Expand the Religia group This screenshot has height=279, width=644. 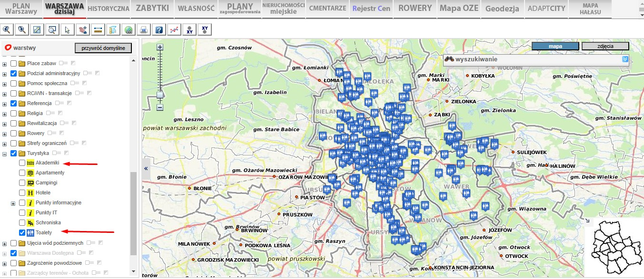(x=5, y=114)
